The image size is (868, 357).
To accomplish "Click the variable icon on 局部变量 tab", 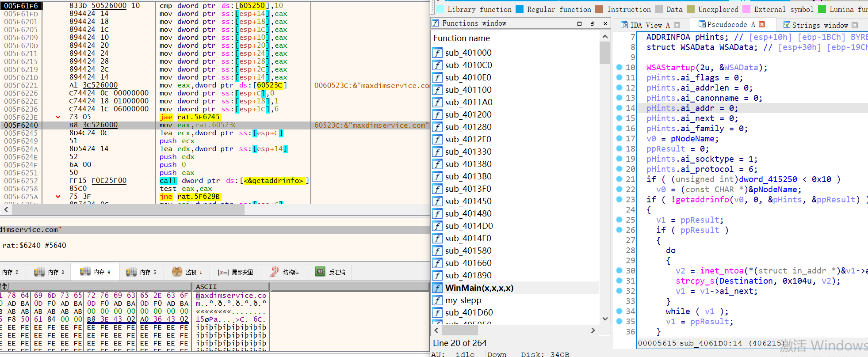I will tap(223, 272).
